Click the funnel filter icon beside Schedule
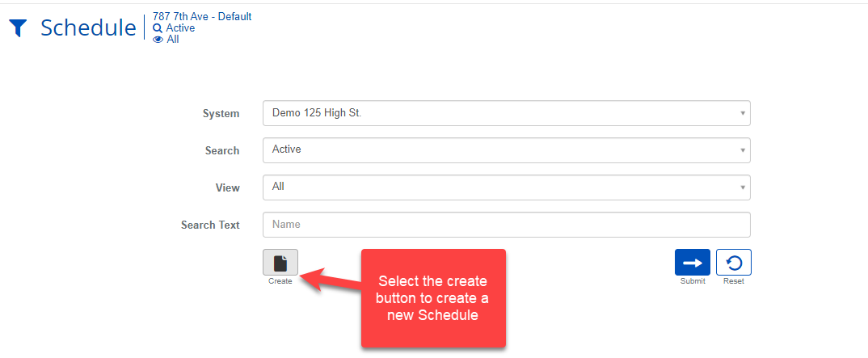Viewport: 868px width, 358px height. click(18, 28)
